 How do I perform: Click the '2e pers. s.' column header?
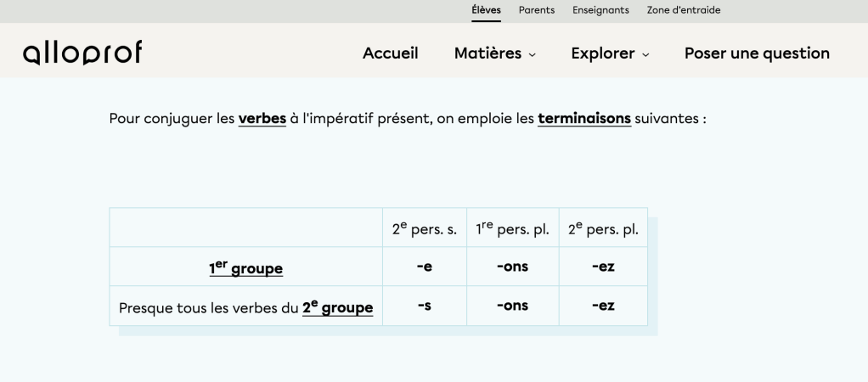(425, 228)
